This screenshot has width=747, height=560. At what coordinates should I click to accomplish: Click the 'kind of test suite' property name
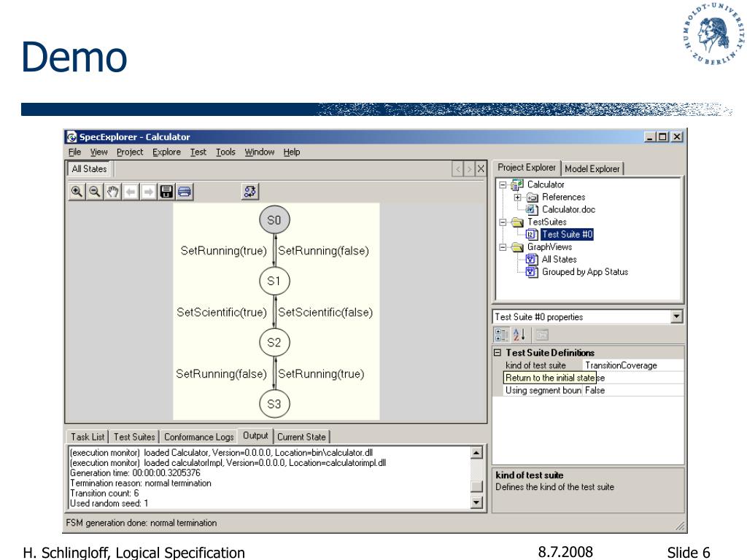point(535,365)
